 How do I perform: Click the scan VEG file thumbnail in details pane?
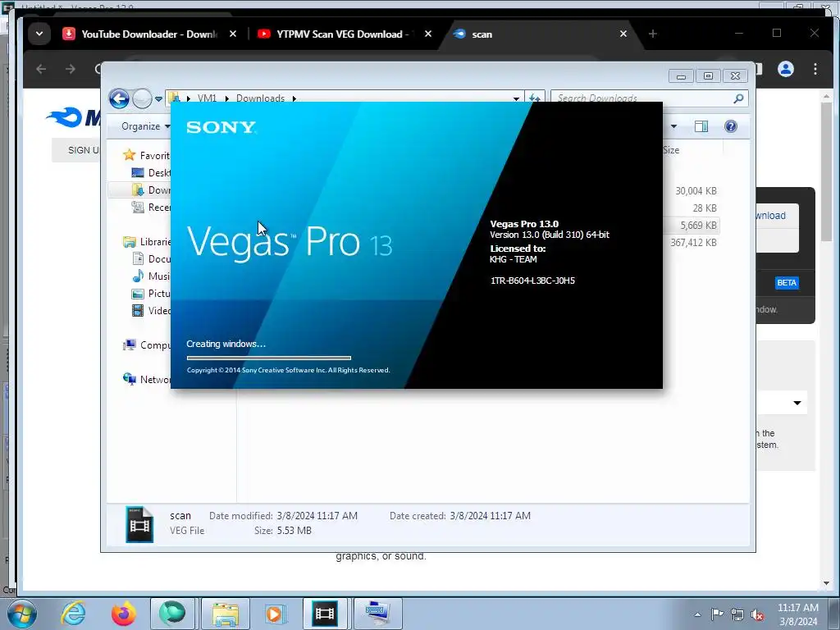click(139, 524)
